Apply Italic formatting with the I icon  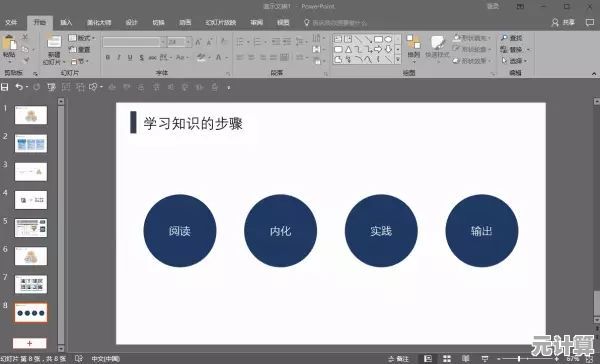pyautogui.click(x=119, y=57)
